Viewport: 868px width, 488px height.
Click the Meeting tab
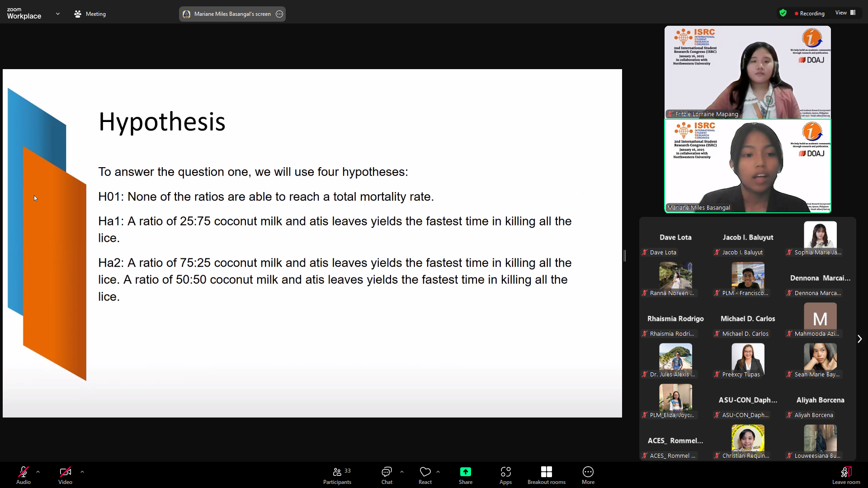click(90, 14)
